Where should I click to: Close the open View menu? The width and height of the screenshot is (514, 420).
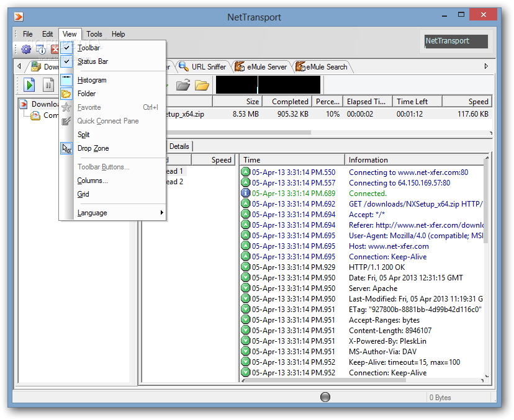tap(70, 34)
